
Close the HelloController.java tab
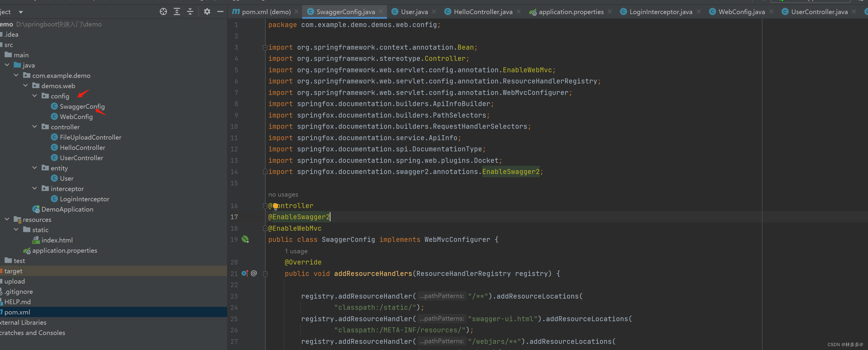519,12
